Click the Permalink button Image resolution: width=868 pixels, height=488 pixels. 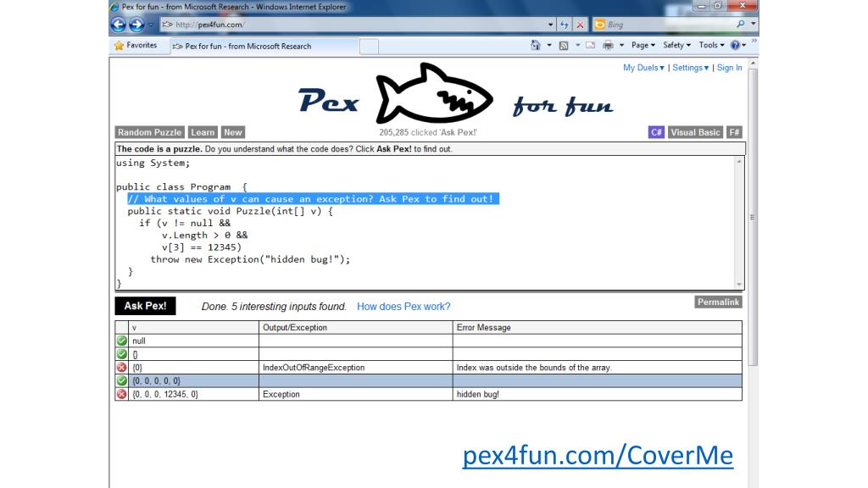click(718, 302)
